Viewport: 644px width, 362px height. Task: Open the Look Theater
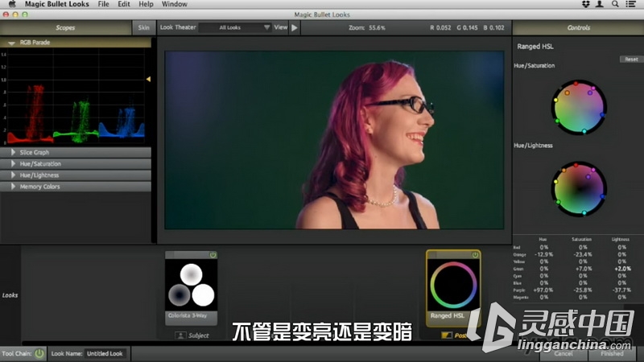(178, 27)
